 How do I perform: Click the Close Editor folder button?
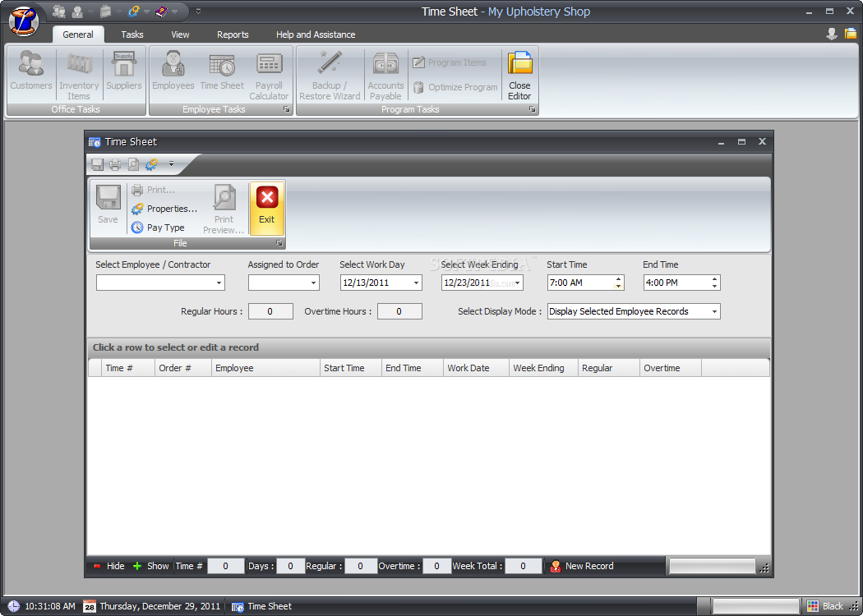[519, 75]
